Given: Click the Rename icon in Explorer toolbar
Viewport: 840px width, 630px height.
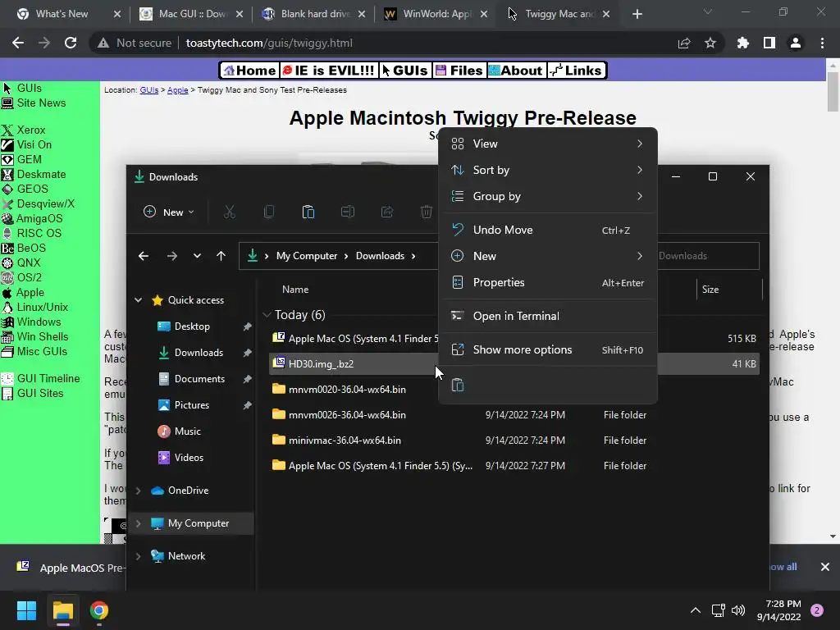Looking at the screenshot, I should tap(348, 212).
